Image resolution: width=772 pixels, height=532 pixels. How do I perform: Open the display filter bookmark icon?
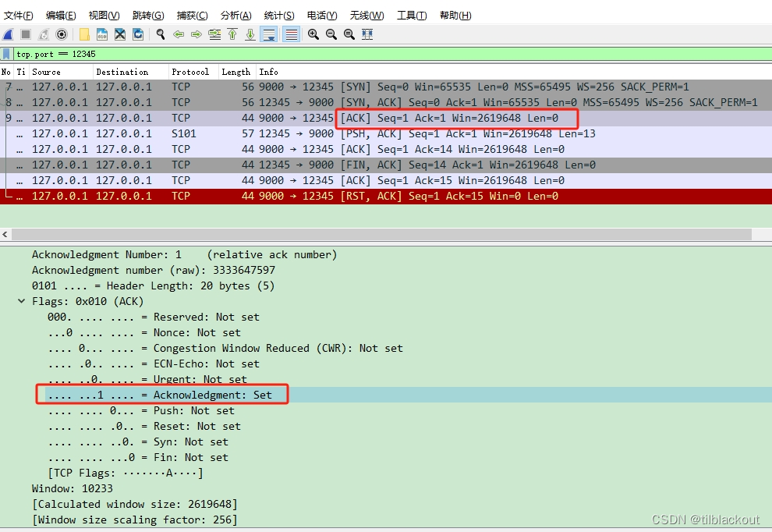point(6,54)
